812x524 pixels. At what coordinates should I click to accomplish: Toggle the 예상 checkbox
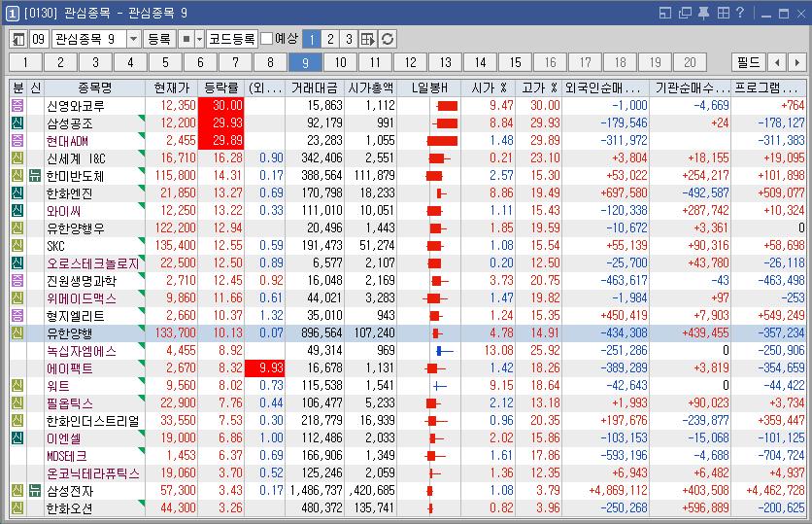267,39
